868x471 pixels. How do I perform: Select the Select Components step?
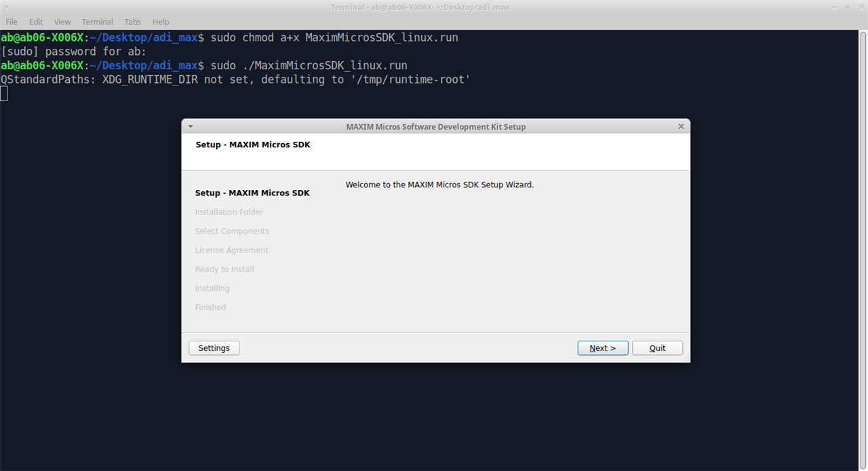(x=232, y=231)
